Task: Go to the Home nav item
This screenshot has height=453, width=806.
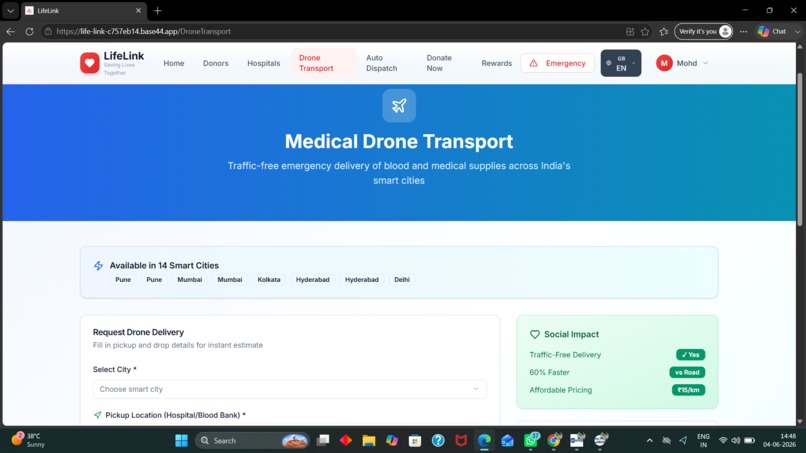Action: [x=174, y=63]
